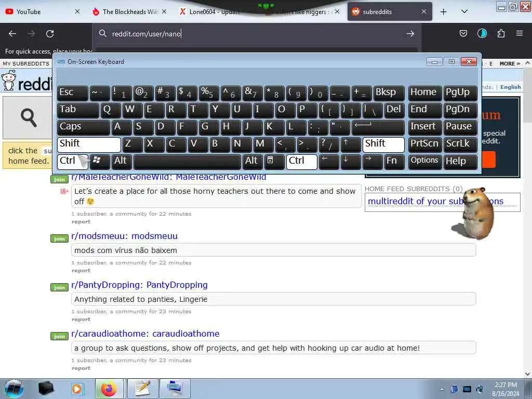Open r/caraudioathome subreddit link

[x=145, y=334]
